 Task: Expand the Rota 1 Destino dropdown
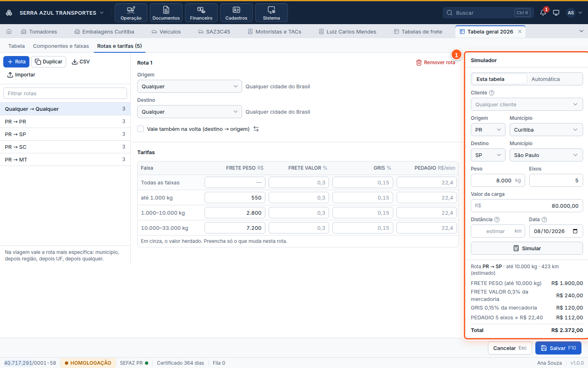pyautogui.click(x=189, y=112)
